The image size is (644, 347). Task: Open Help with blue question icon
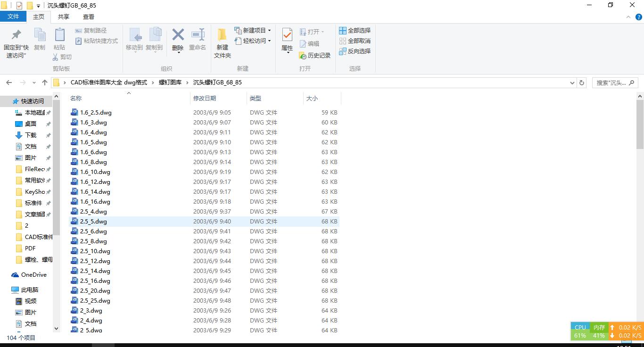pos(639,17)
